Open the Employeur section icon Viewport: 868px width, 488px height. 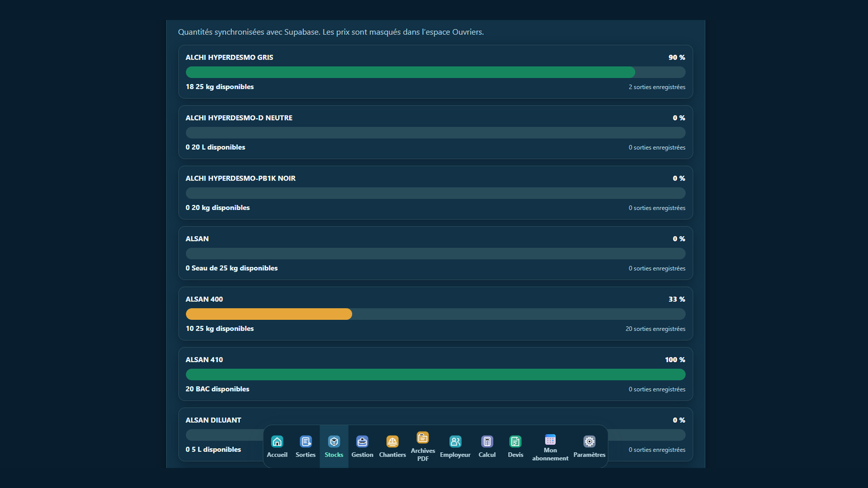pyautogui.click(x=455, y=441)
